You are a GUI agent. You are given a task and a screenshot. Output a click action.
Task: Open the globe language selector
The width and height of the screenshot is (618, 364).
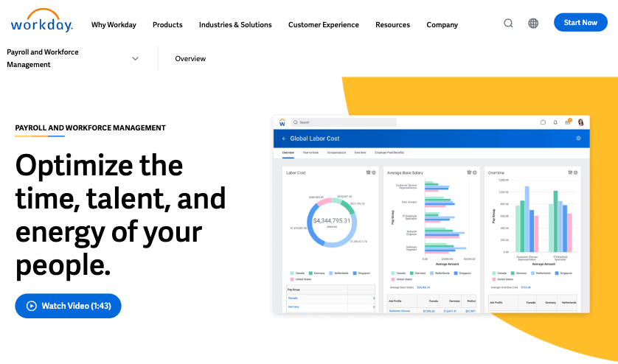click(x=533, y=24)
